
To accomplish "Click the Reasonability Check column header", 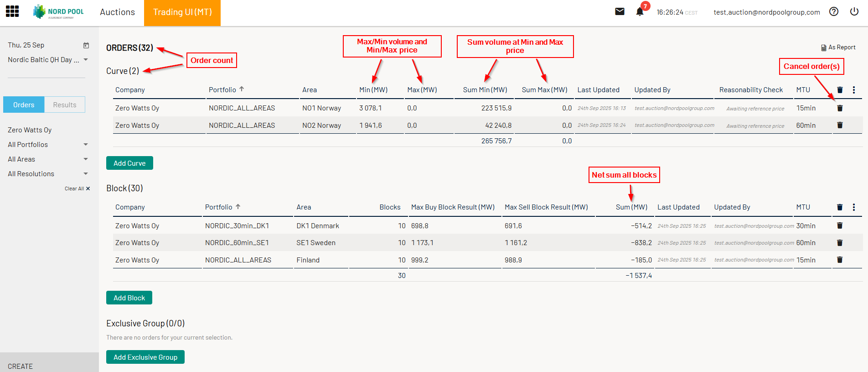I will click(x=751, y=90).
